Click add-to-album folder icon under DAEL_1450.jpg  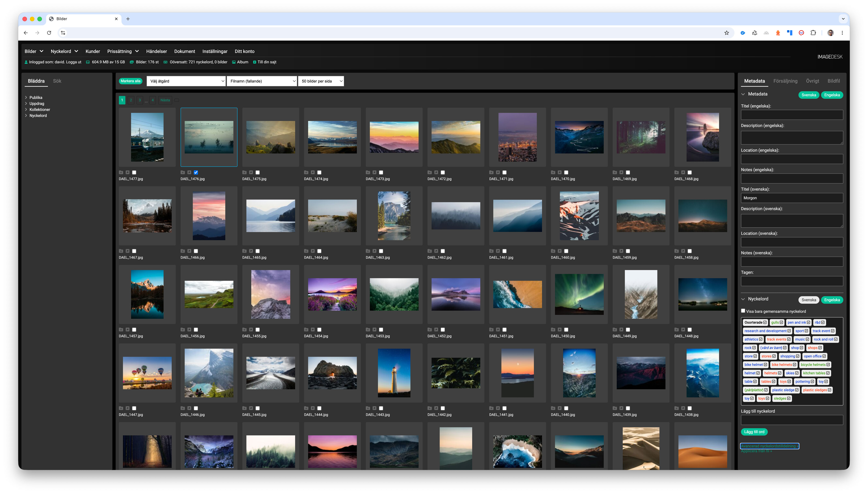(553, 329)
